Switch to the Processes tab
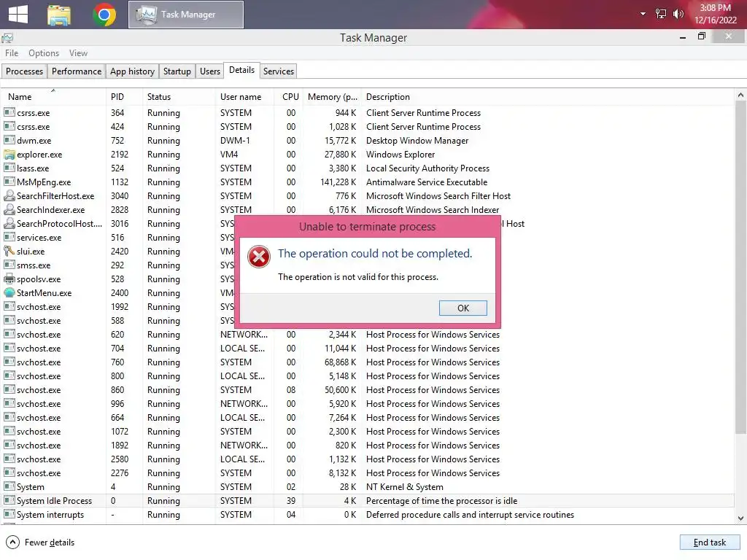 coord(24,71)
